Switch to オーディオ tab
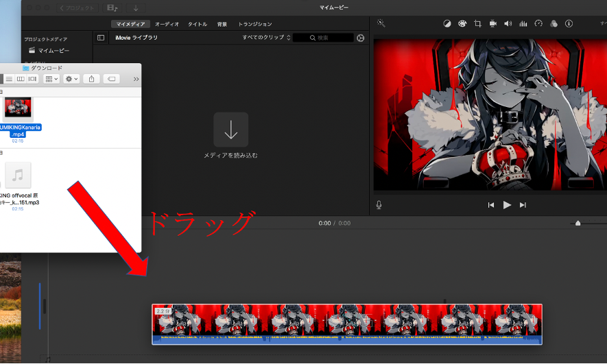Screen dimensions: 607x364 pos(167,24)
